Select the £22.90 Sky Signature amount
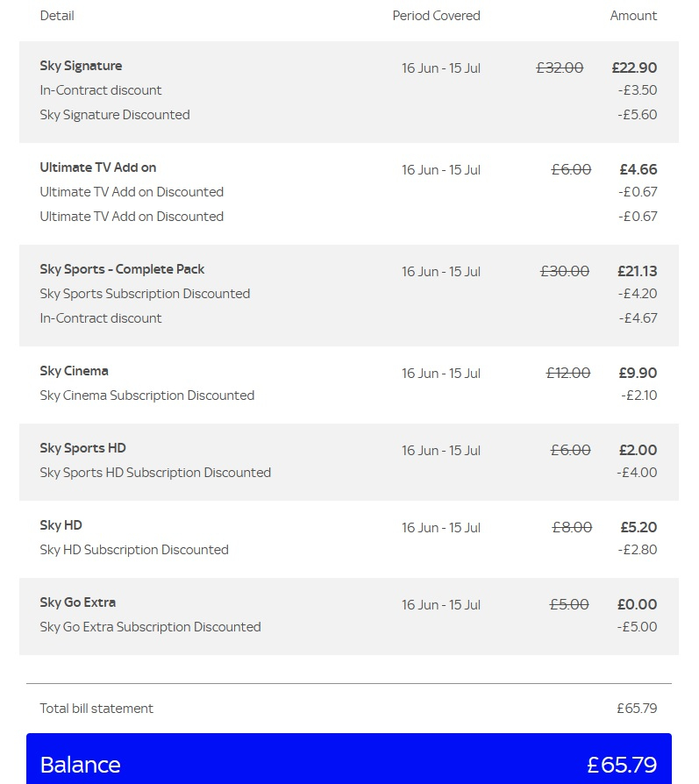 tap(634, 68)
